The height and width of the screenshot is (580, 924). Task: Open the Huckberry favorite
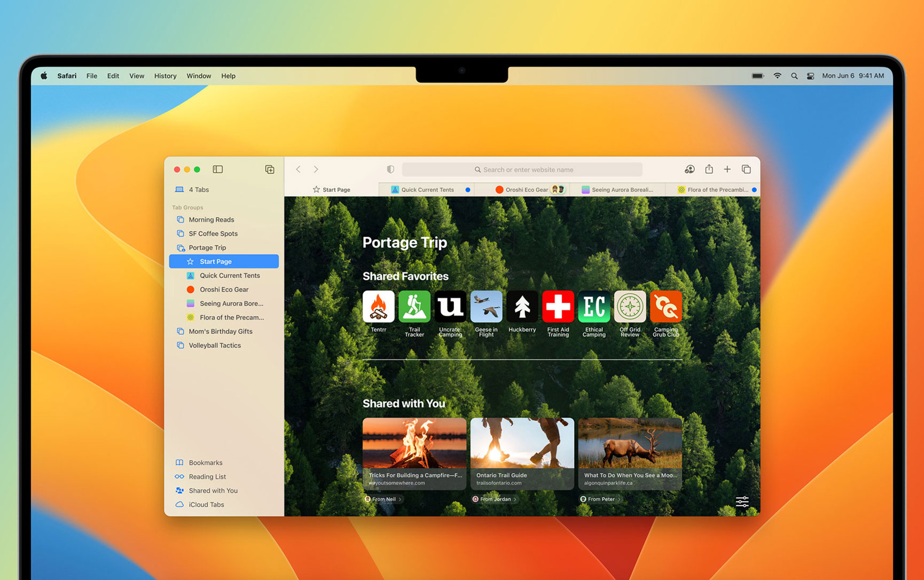pyautogui.click(x=522, y=307)
